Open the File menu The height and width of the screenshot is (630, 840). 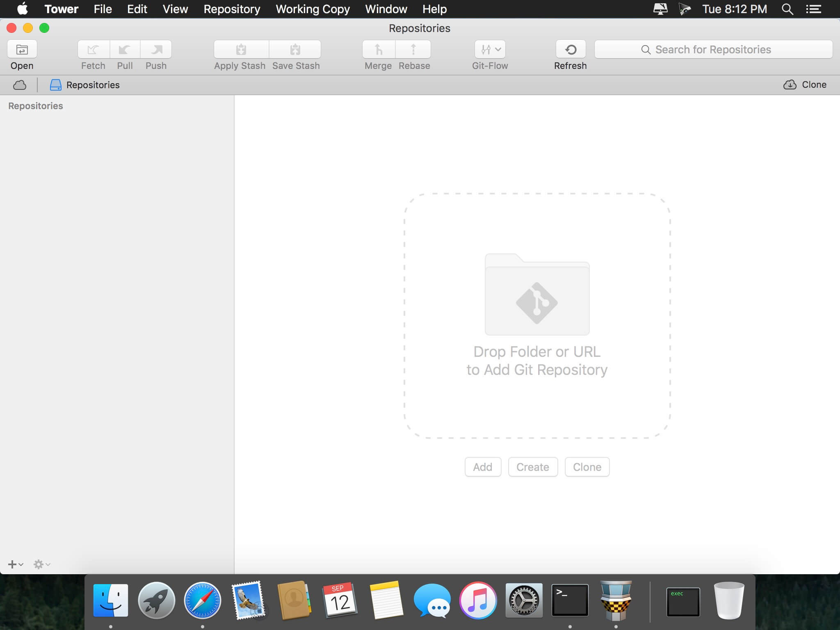tap(103, 9)
